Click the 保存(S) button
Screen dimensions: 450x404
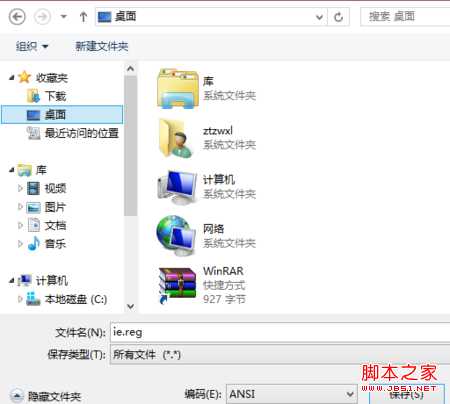coord(406,395)
